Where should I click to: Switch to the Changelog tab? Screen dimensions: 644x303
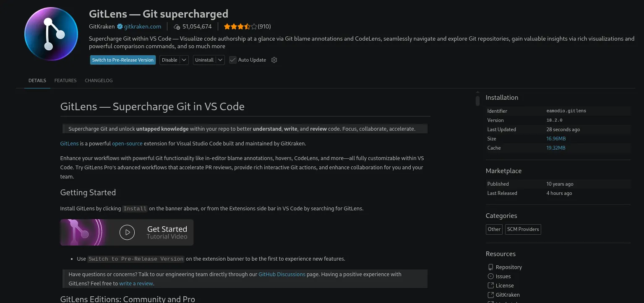(99, 80)
